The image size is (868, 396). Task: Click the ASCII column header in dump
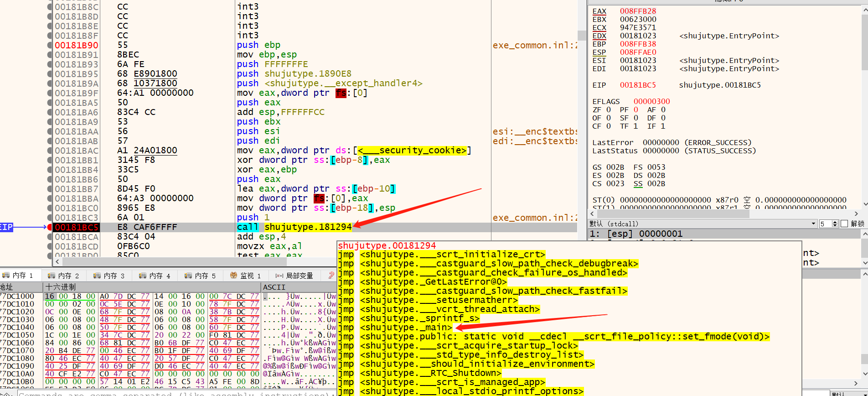pos(299,287)
